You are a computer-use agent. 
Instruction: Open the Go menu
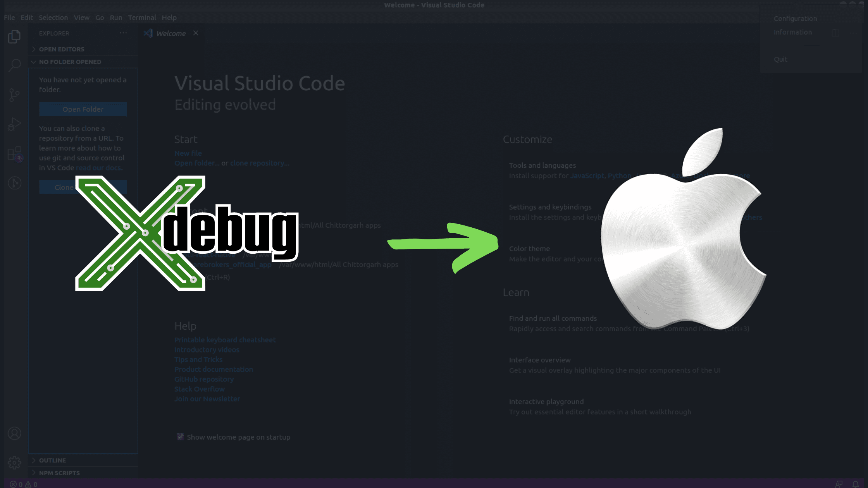[x=100, y=17]
